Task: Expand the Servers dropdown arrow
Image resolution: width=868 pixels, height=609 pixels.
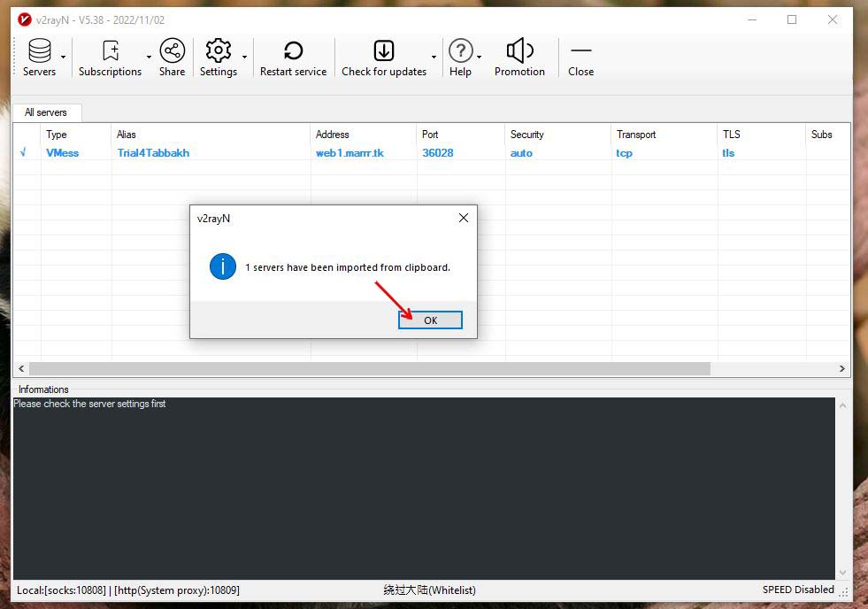Action: [x=63, y=58]
